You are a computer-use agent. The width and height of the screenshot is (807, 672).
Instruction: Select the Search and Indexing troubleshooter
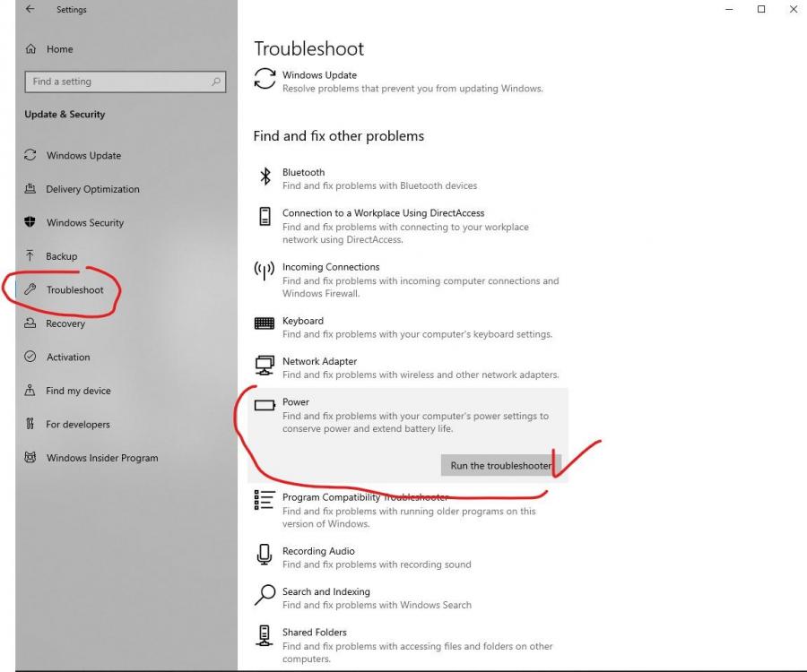point(326,591)
